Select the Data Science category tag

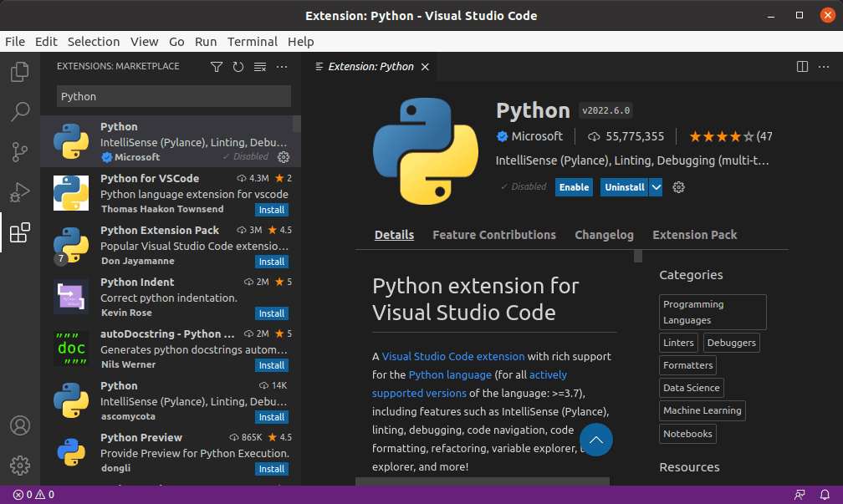coord(691,388)
